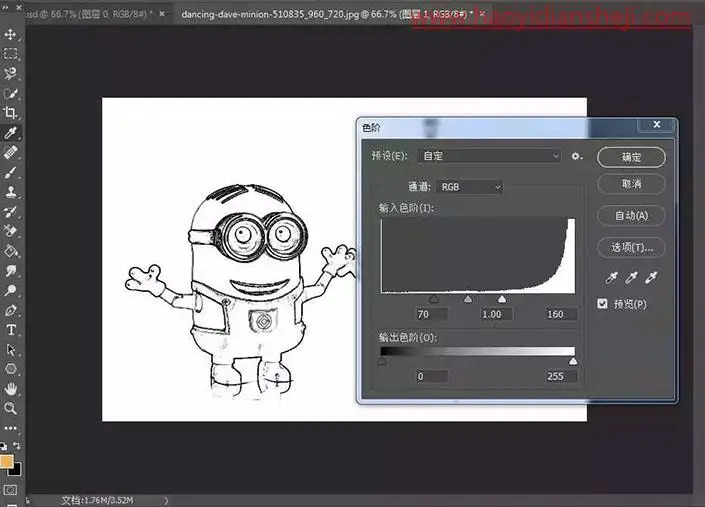Image resolution: width=705 pixels, height=507 pixels.
Task: Select the Path Selection tool
Action: [10, 350]
